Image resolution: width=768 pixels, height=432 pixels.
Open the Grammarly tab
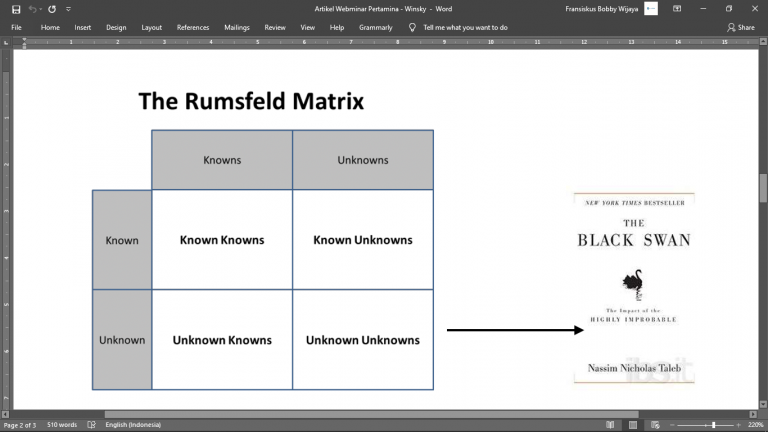[x=376, y=27]
